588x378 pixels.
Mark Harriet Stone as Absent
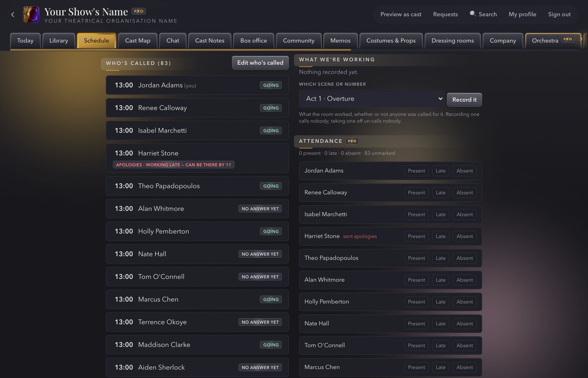tap(465, 236)
